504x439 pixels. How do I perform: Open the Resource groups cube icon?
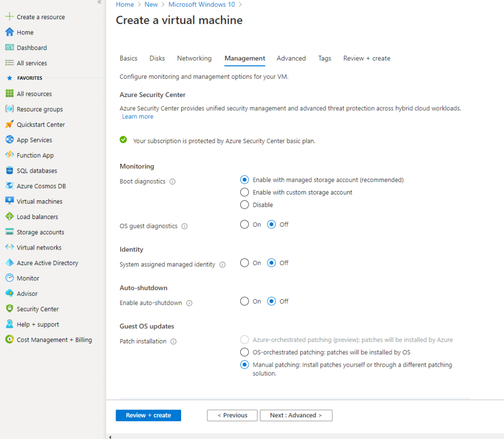(x=10, y=109)
